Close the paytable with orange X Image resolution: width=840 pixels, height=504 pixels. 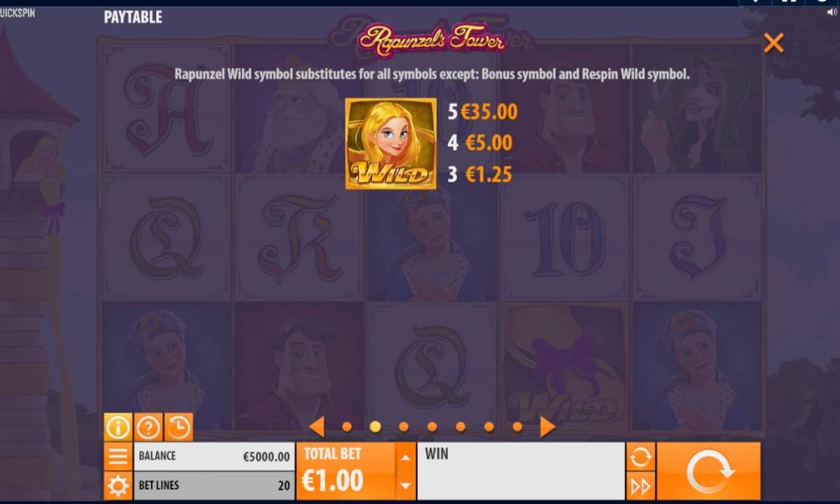(x=774, y=43)
